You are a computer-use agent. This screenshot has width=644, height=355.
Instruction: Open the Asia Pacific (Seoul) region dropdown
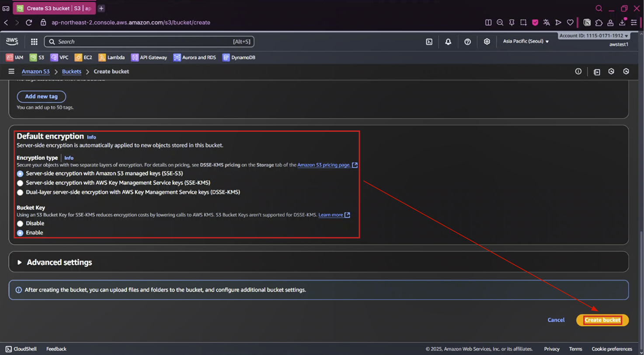[526, 42]
